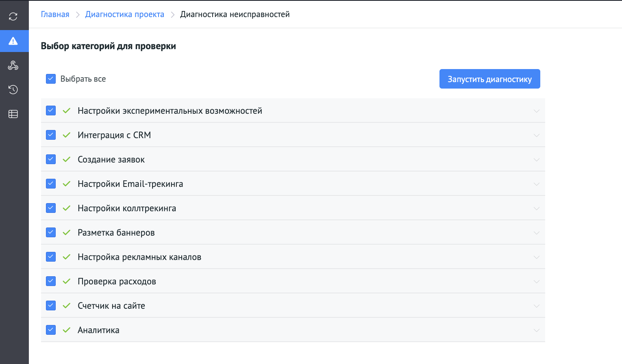This screenshot has height=364, width=622.
Task: Open the integrations (webhook) sidebar icon
Action: tap(13, 65)
